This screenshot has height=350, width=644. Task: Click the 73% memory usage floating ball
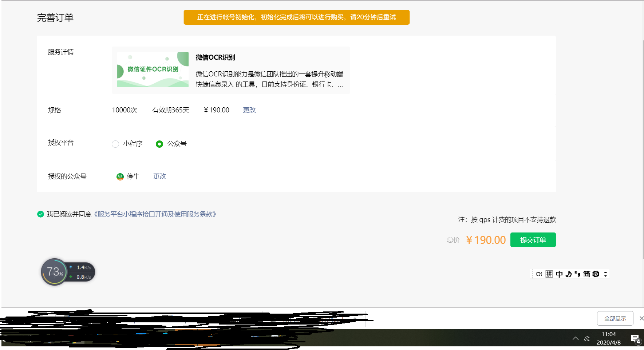coord(54,272)
